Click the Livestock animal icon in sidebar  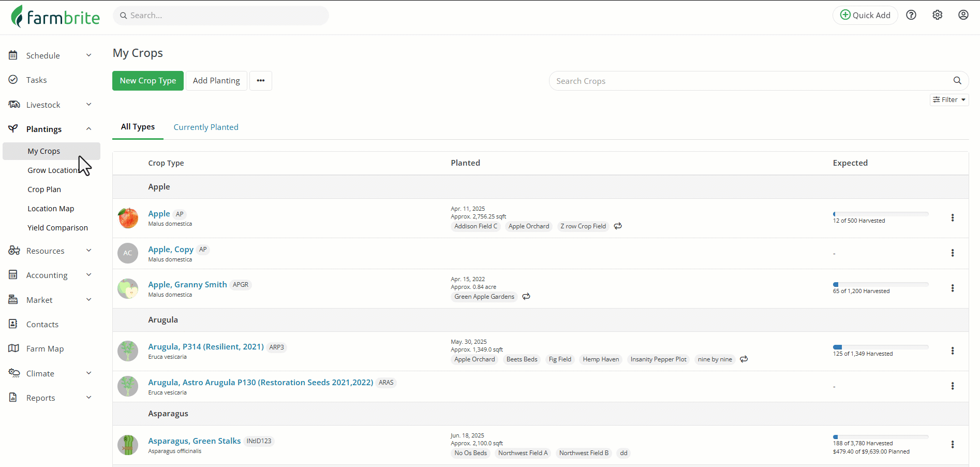14,105
